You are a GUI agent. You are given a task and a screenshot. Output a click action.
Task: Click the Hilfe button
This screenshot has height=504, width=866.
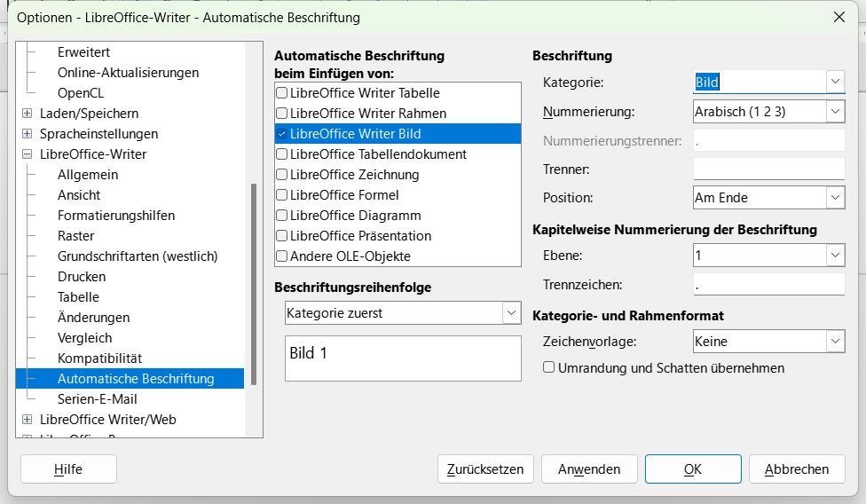pyautogui.click(x=68, y=469)
